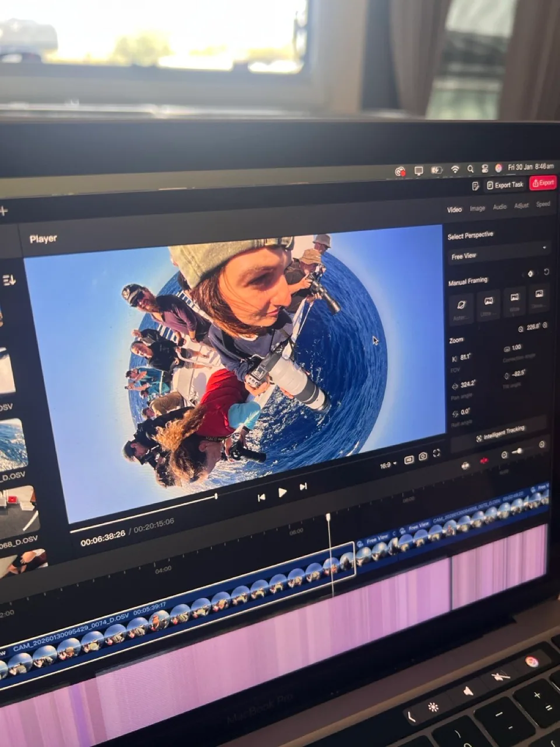560x747 pixels.
Task: Enter fullscreen preview in the player
Action: [x=436, y=453]
